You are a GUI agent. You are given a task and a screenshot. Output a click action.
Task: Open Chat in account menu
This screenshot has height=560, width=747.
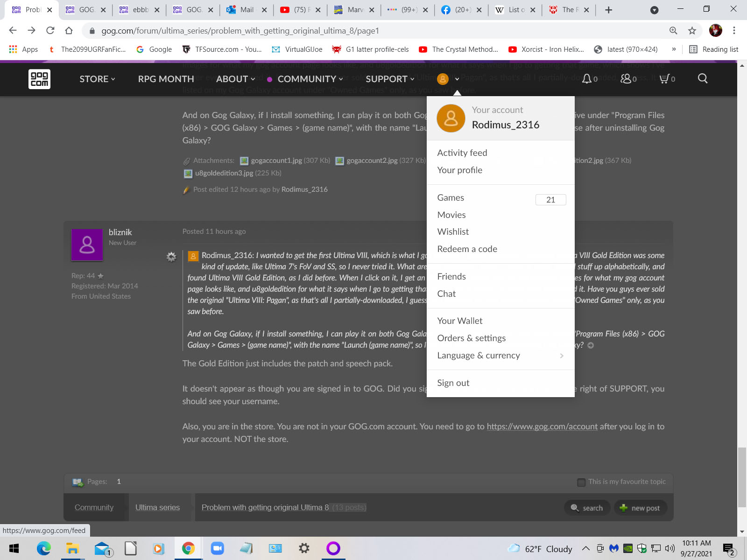tap(446, 294)
